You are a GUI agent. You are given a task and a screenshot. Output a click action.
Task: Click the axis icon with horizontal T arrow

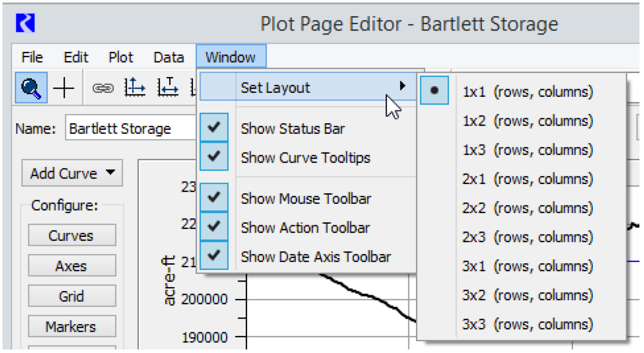[168, 88]
